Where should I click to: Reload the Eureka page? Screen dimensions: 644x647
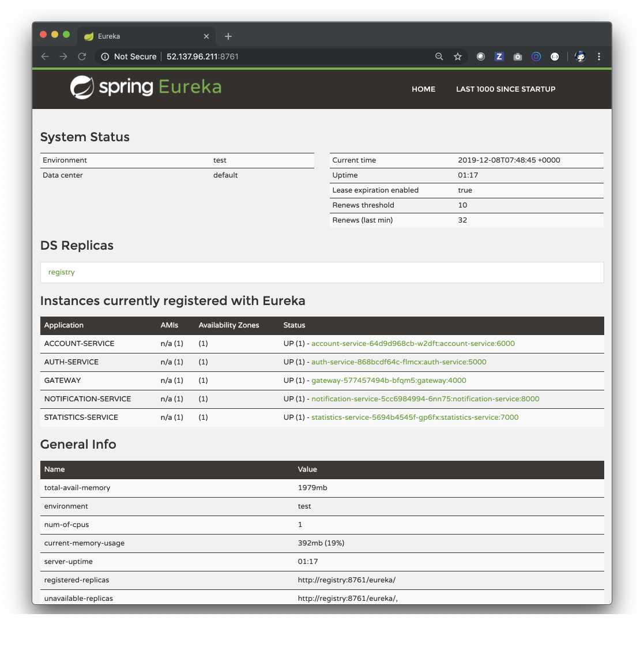pyautogui.click(x=82, y=57)
